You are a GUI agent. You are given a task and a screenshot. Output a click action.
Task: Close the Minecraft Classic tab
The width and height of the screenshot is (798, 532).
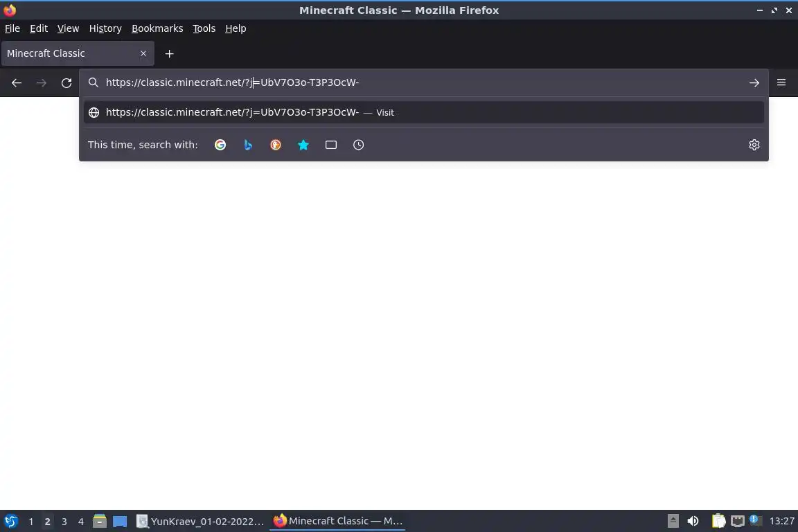(x=143, y=53)
